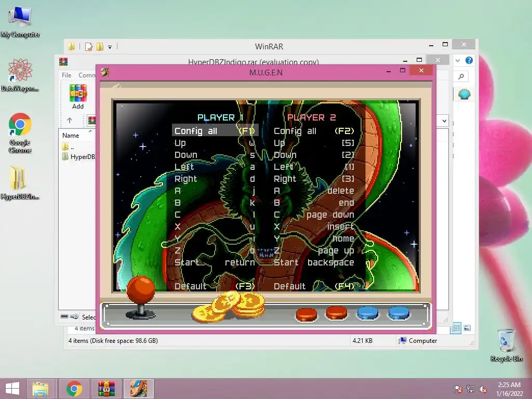The image size is (532, 399).
Task: Click the Computer status bar entry
Action: pyautogui.click(x=418, y=341)
